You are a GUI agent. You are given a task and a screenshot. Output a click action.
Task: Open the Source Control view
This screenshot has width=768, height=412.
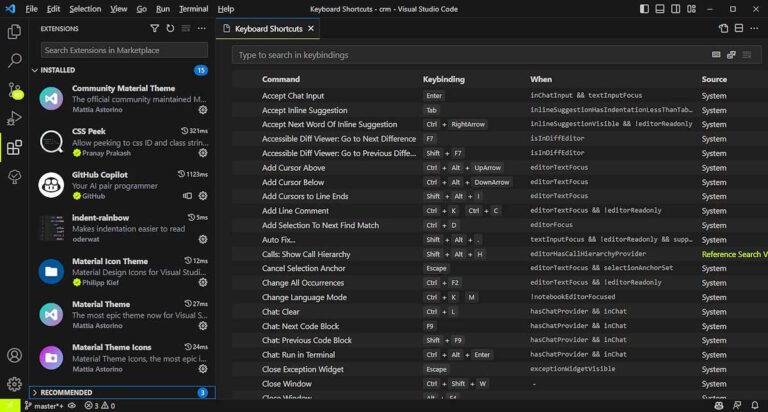click(14, 90)
